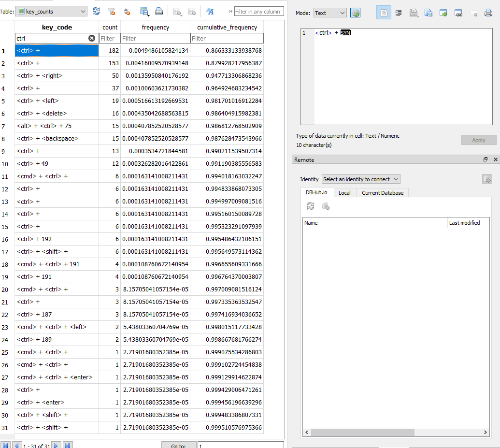Set cell value to NULL icon
Viewport: 500px width, 448px height.
tap(473, 13)
